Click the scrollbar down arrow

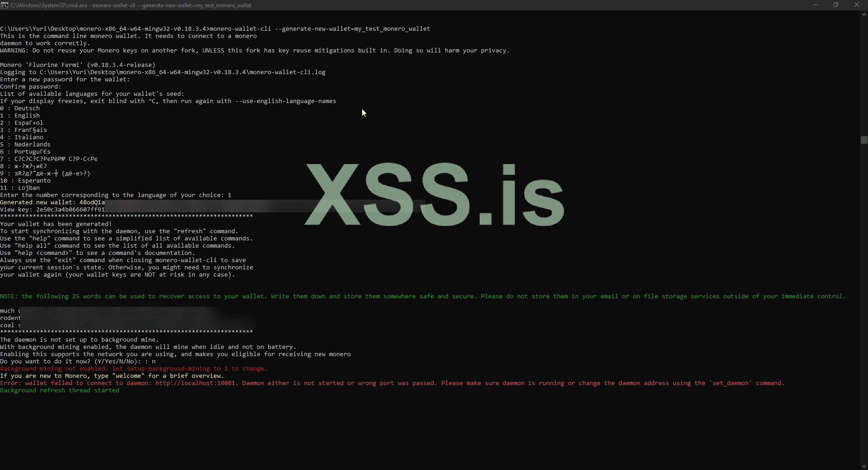[864, 466]
